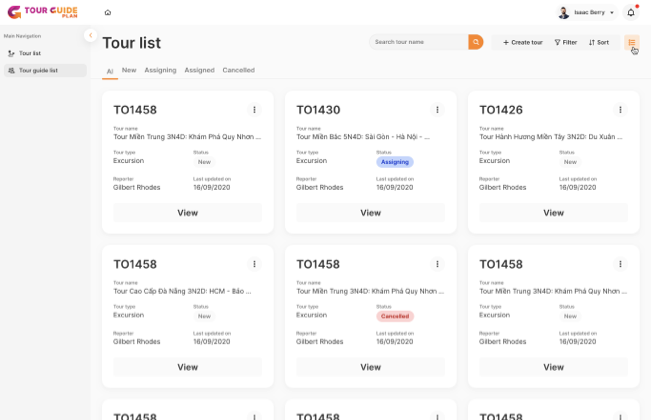
Task: Switch to the New tab
Action: tap(129, 70)
